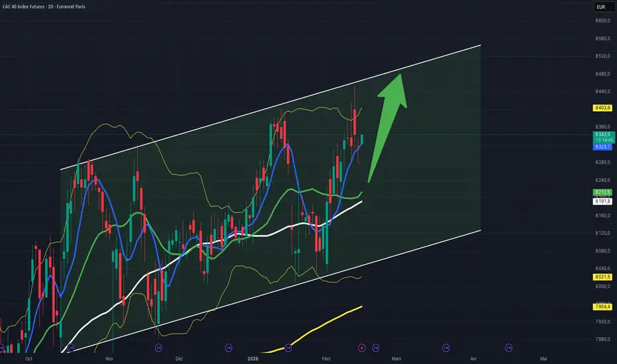Click the 2026 label on the time axis
Viewport: 617px width, 364px height.
coord(253,359)
